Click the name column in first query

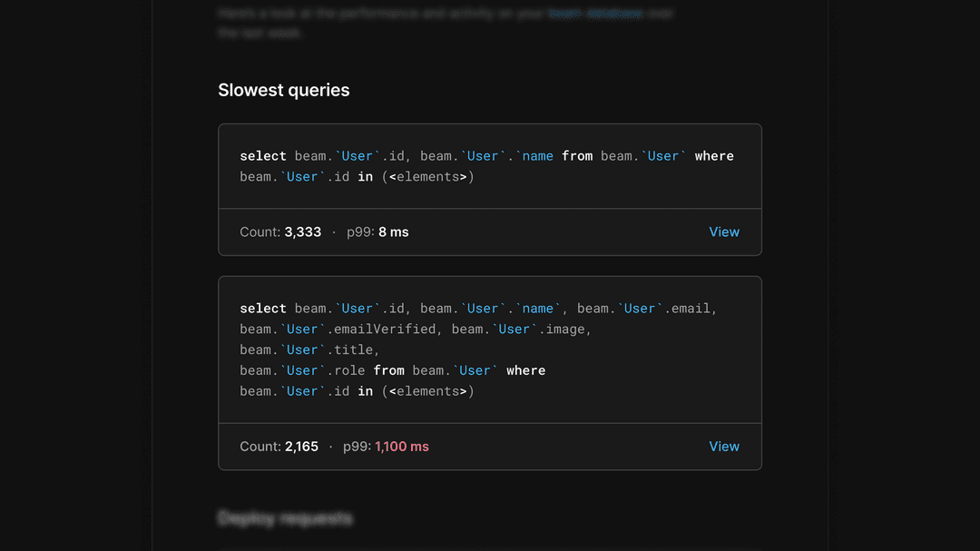(x=537, y=155)
